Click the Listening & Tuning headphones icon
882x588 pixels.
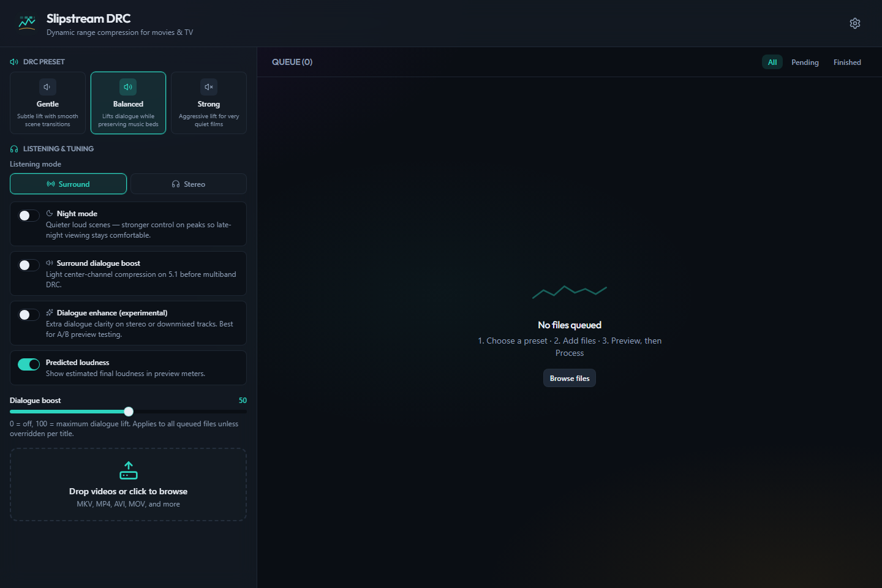click(14, 149)
